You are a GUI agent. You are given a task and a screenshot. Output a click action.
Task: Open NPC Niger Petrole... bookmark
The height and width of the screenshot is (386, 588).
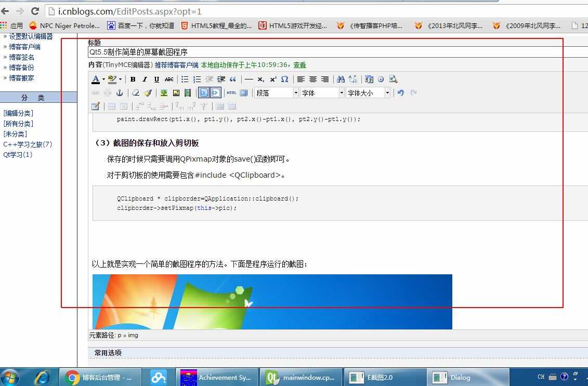tap(64, 25)
